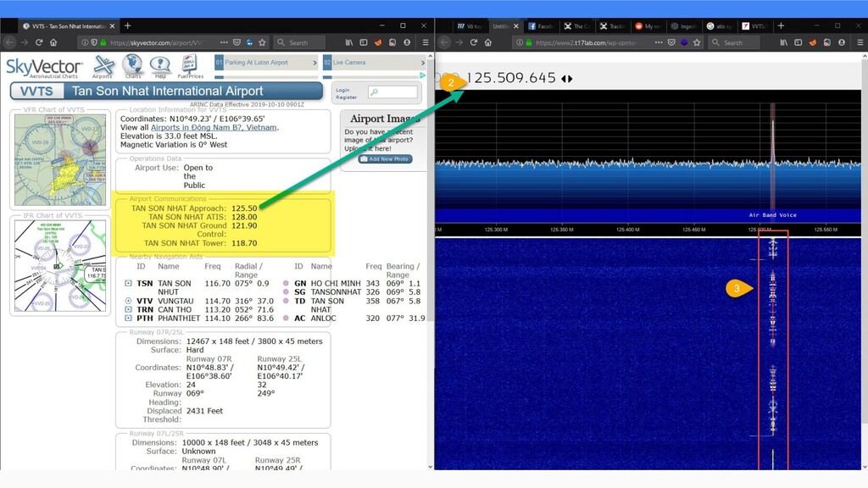Click the 125.509.645 frequency readout

tap(511, 78)
